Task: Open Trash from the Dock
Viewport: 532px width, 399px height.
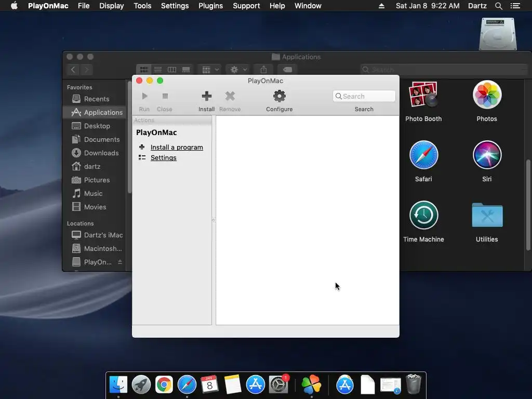Action: coord(414,384)
